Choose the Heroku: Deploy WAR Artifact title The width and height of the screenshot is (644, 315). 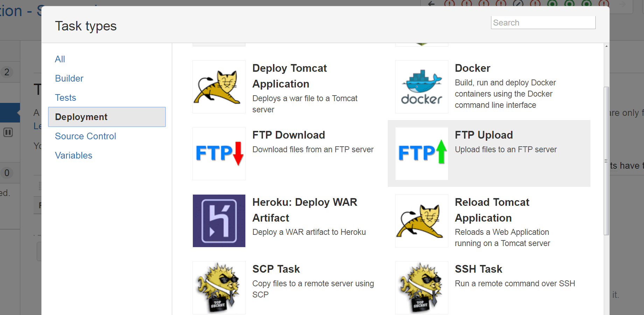point(305,210)
